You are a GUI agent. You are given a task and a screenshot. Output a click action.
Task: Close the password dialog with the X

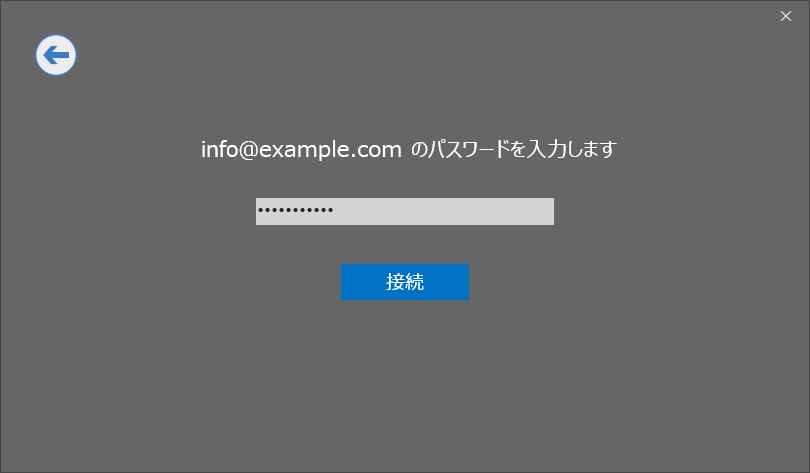[x=786, y=16]
